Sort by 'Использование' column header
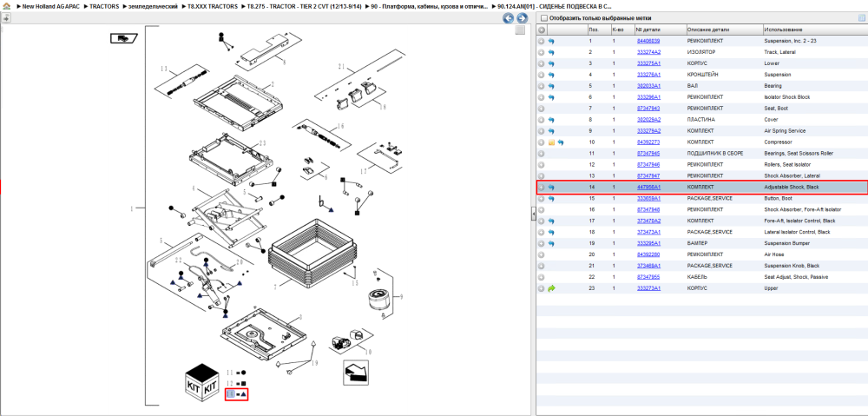This screenshot has width=868, height=416. click(x=814, y=30)
